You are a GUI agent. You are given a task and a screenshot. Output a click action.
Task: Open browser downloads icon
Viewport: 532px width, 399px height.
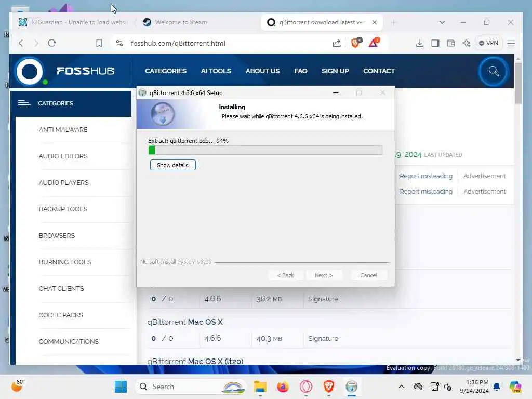click(420, 43)
